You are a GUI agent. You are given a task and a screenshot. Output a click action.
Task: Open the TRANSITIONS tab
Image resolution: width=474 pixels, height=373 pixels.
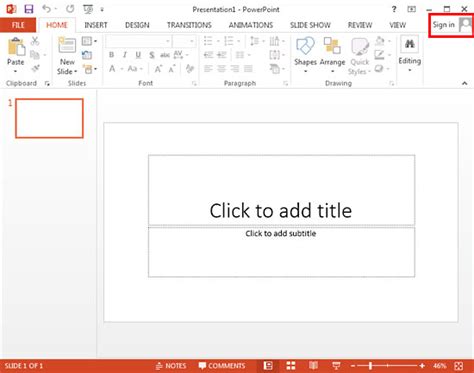click(189, 25)
